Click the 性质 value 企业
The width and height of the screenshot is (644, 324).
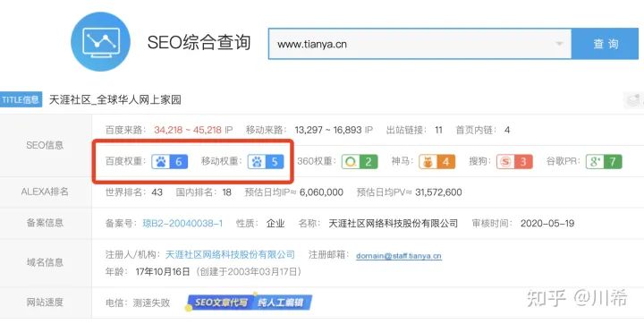[275, 223]
